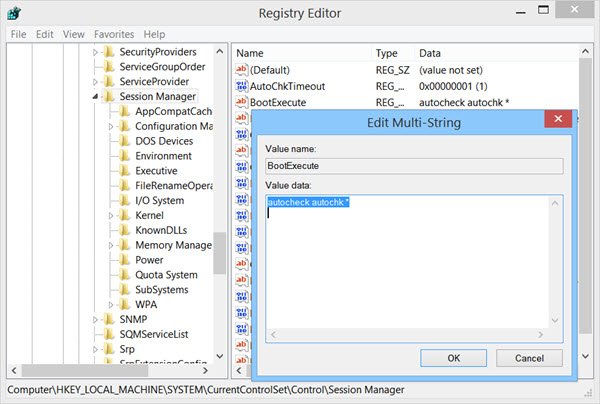The image size is (600, 404).
Task: Expand the WPA subkey
Action: pos(111,305)
